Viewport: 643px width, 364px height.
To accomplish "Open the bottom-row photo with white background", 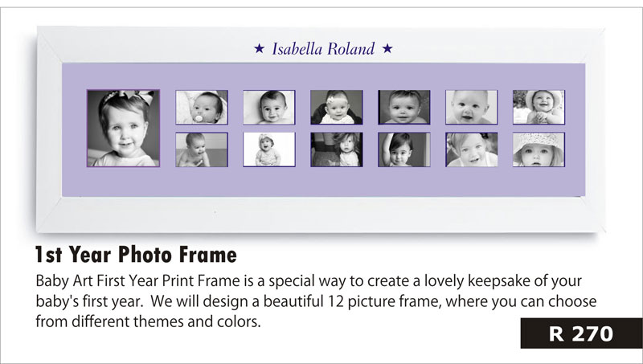I will point(269,149).
